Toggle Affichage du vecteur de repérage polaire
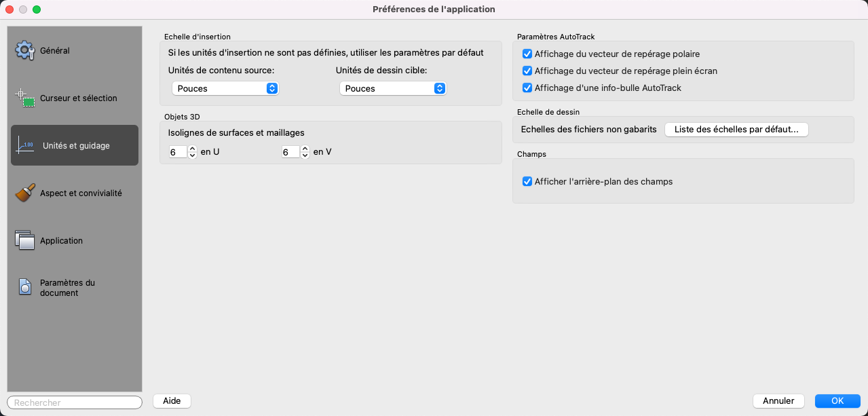Viewport: 868px width, 416px height. [527, 54]
